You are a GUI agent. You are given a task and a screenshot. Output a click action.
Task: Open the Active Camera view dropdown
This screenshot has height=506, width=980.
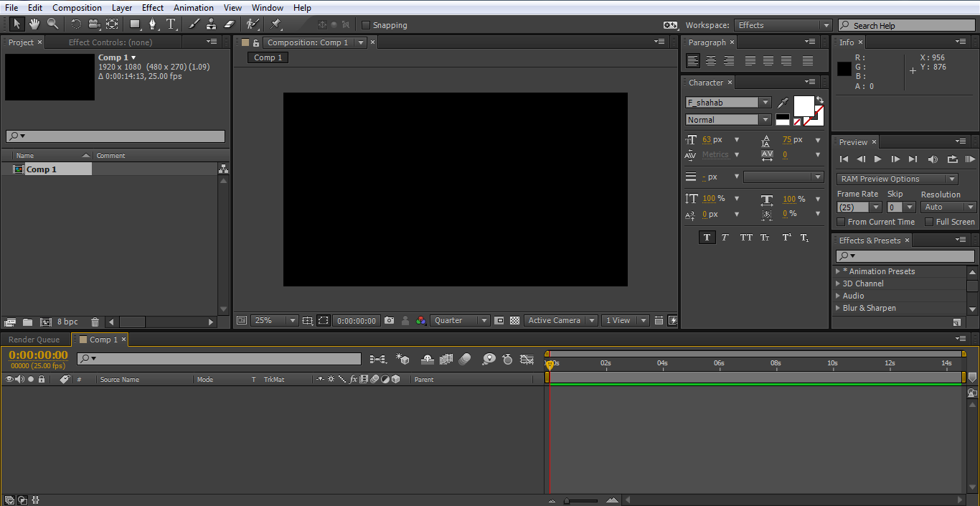click(560, 321)
